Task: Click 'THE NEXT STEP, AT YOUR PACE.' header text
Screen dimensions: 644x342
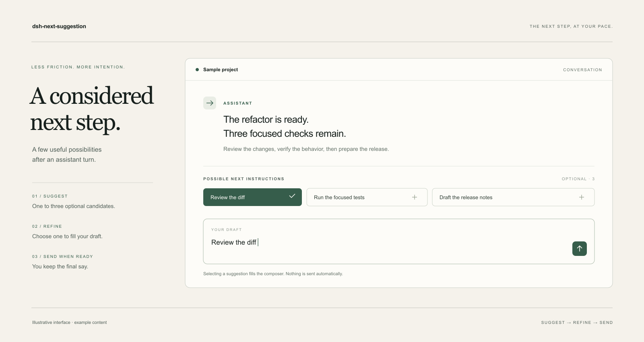Action: pyautogui.click(x=571, y=27)
